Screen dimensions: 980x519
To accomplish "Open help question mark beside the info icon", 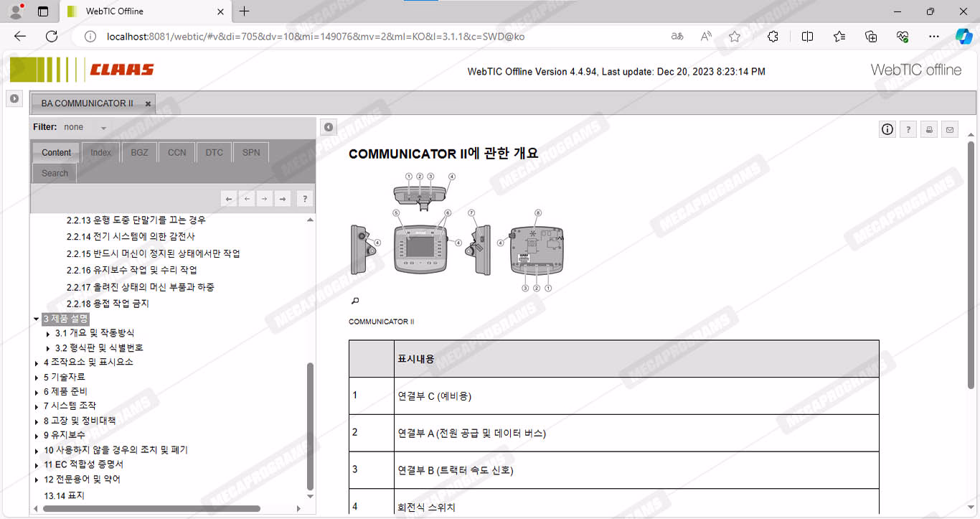I will 908,129.
